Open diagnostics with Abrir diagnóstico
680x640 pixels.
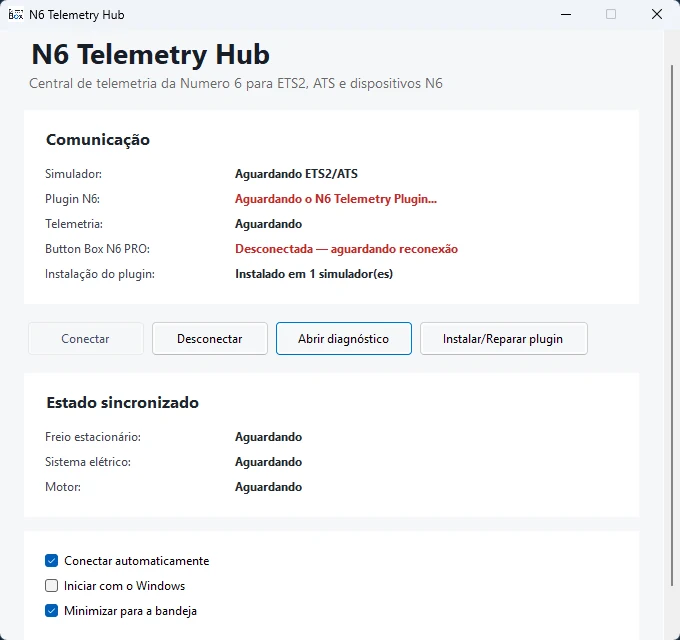coord(344,339)
